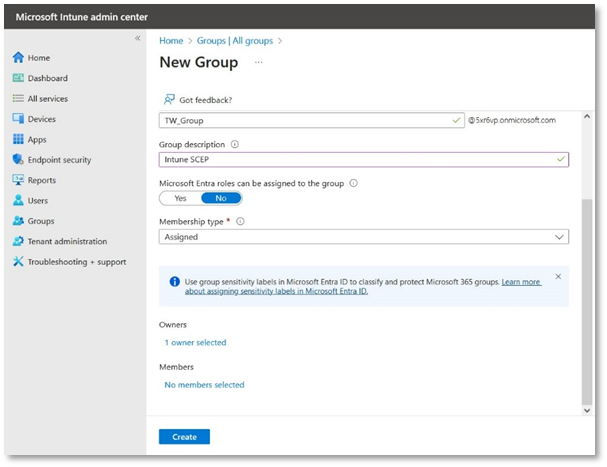
Task: Open the Membership type dropdown
Action: point(364,237)
